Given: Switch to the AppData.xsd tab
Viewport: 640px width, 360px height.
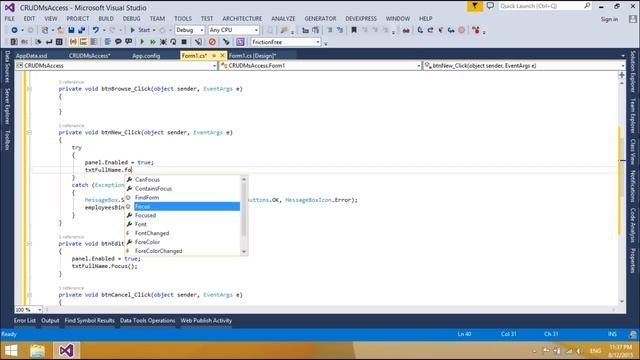Looking at the screenshot, I should click(x=31, y=56).
